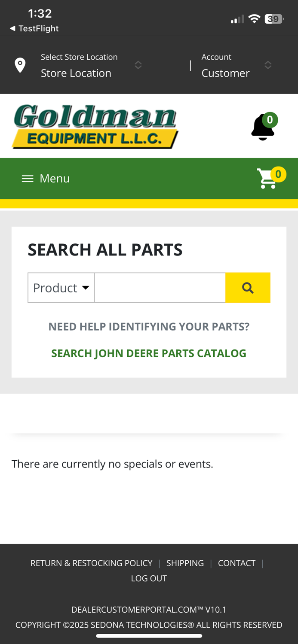This screenshot has height=644, width=298.
Task: Open the notifications bell icon
Action: click(264, 127)
